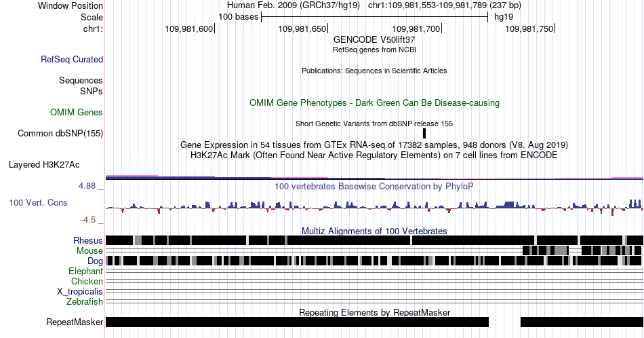The image size is (644, 338).
Task: Click the Mouse species label
Action: 89,250
